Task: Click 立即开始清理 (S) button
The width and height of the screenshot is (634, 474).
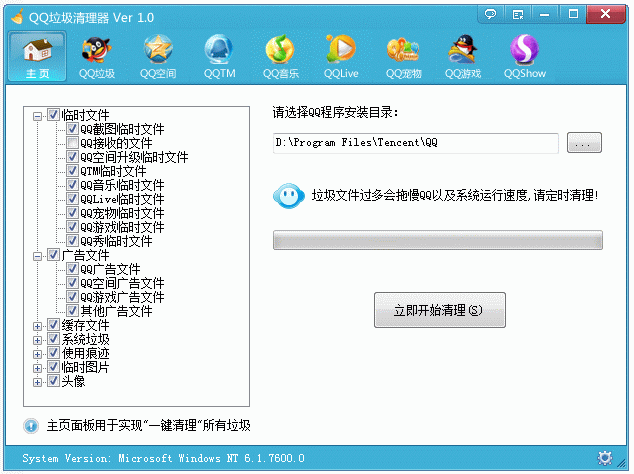Action: pos(440,310)
